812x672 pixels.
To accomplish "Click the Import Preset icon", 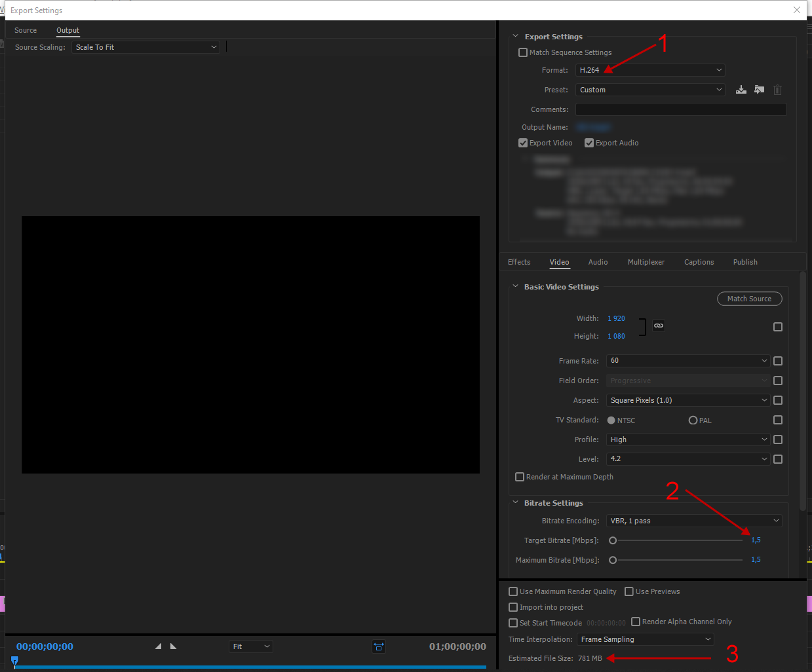I will click(759, 90).
